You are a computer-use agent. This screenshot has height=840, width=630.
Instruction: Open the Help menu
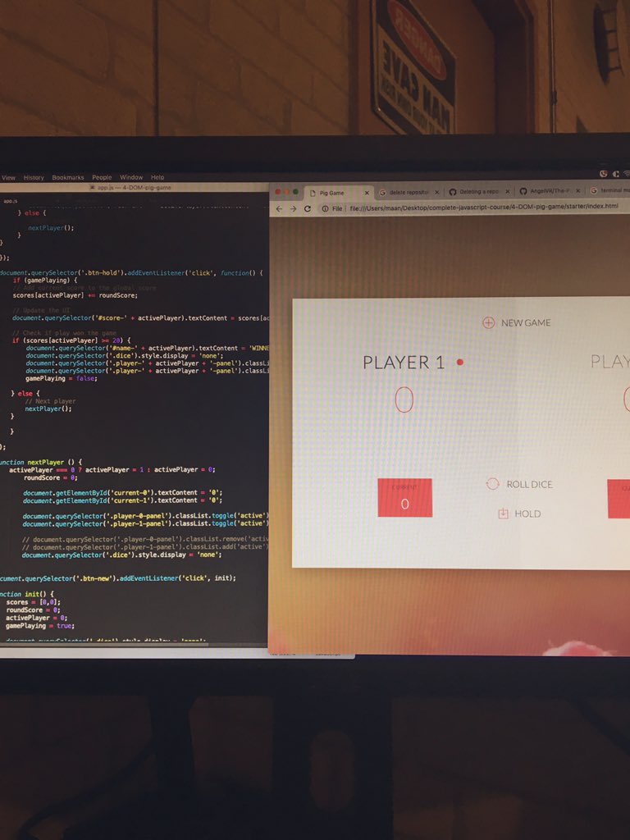[x=157, y=177]
